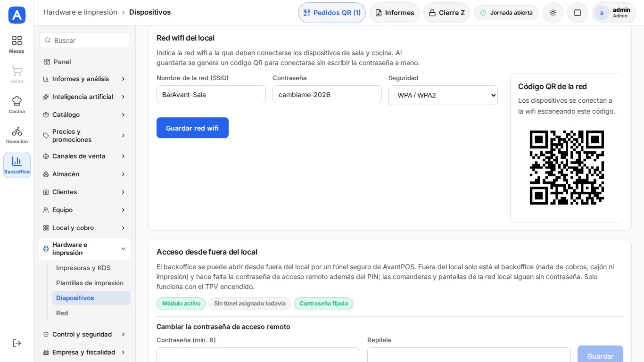644x362 pixels.
Task: Toggle light/dark theme sun icon
Action: pyautogui.click(x=553, y=13)
